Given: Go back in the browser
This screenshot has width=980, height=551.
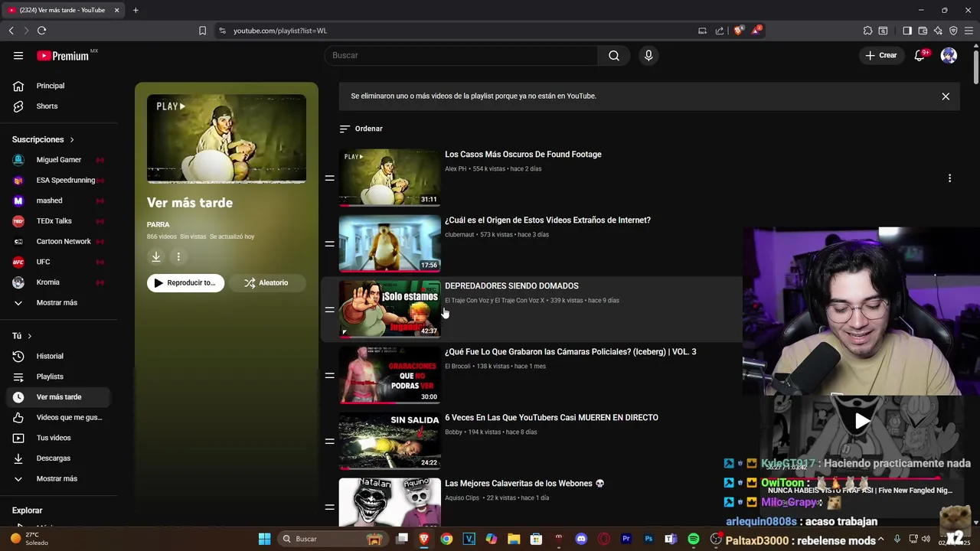Looking at the screenshot, I should 11,31.
